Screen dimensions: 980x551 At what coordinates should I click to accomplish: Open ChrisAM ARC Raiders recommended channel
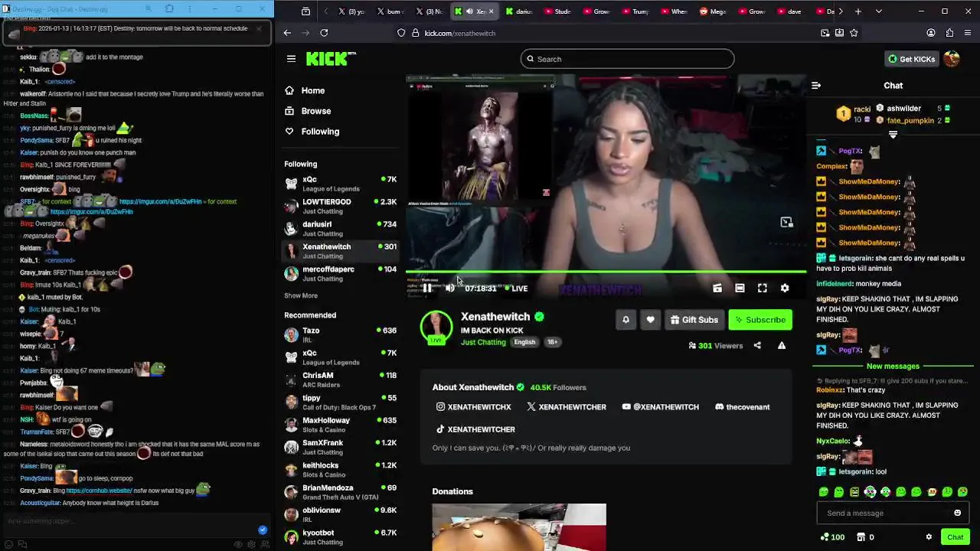340,380
